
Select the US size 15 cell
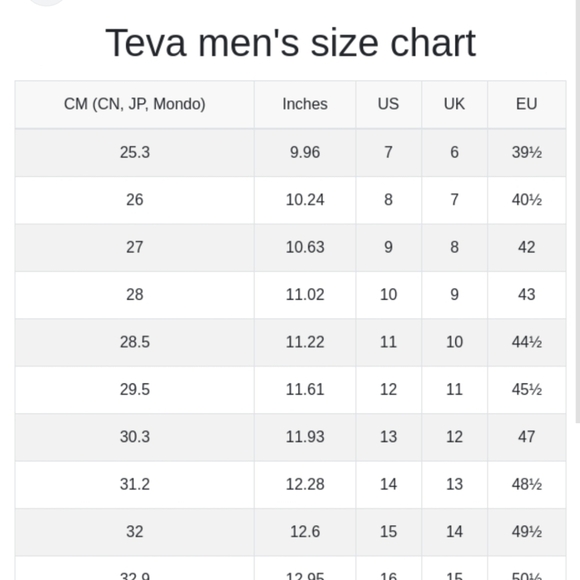pyautogui.click(x=388, y=532)
